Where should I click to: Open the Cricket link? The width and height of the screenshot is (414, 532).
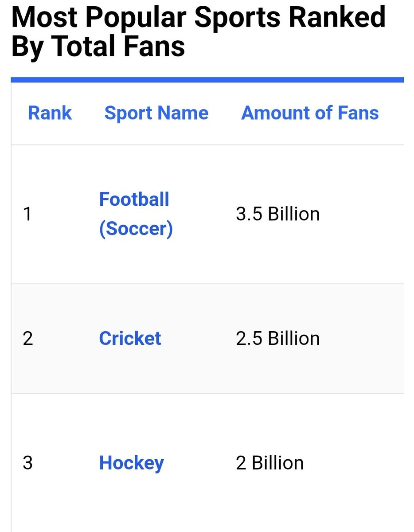click(130, 338)
